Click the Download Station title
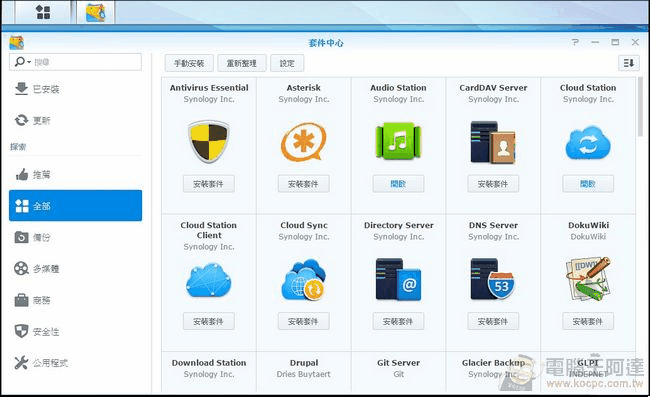This screenshot has width=650, height=397. click(x=209, y=363)
